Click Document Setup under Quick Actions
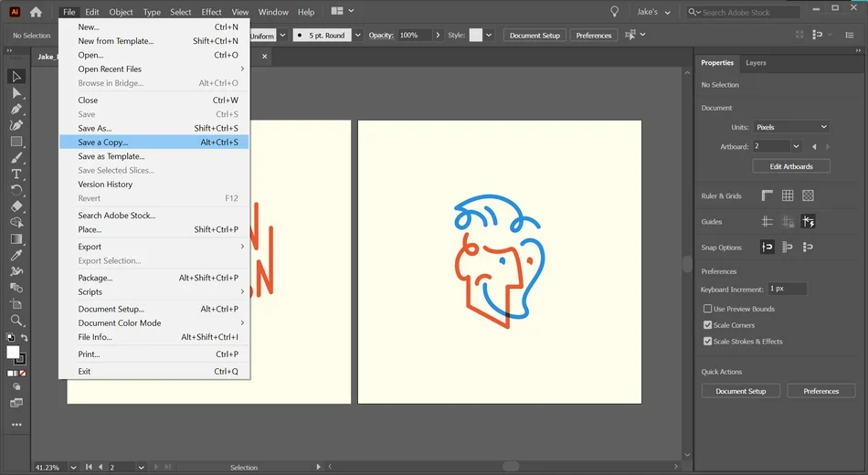Image resolution: width=868 pixels, height=475 pixels. click(741, 391)
